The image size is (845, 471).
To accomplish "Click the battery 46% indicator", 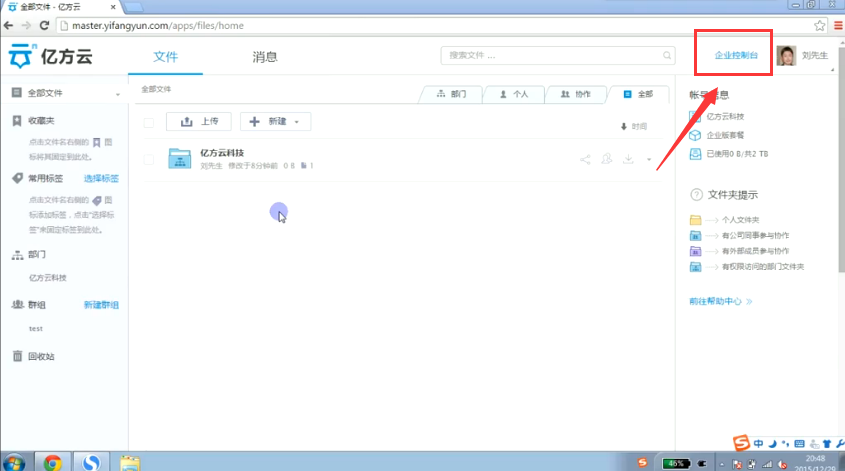I will point(676,463).
